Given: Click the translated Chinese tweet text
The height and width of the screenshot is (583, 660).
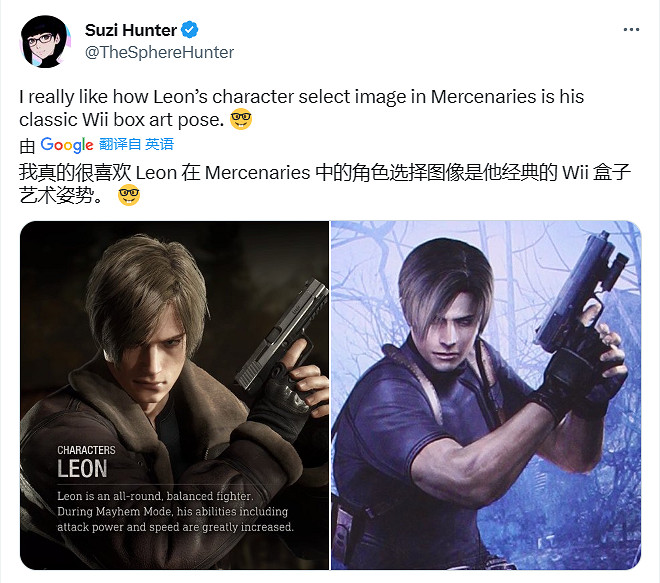Looking at the screenshot, I should click(325, 184).
